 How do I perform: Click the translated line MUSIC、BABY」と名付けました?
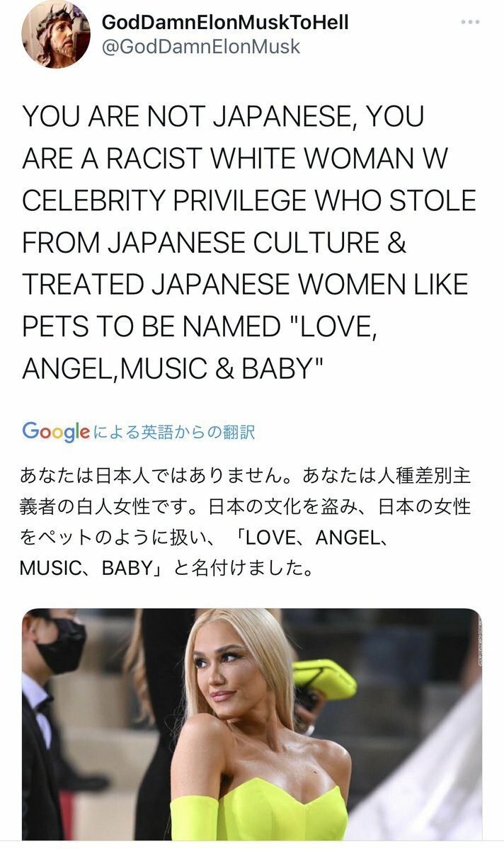[166, 568]
